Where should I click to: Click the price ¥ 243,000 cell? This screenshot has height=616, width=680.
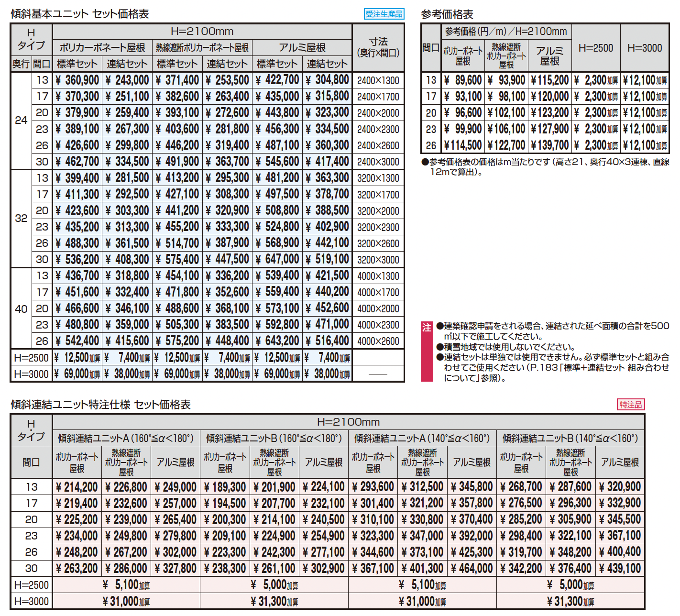[x=127, y=80]
